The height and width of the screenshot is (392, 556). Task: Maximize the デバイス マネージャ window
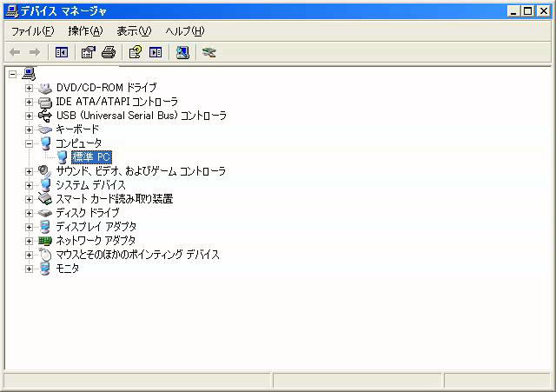[528, 11]
